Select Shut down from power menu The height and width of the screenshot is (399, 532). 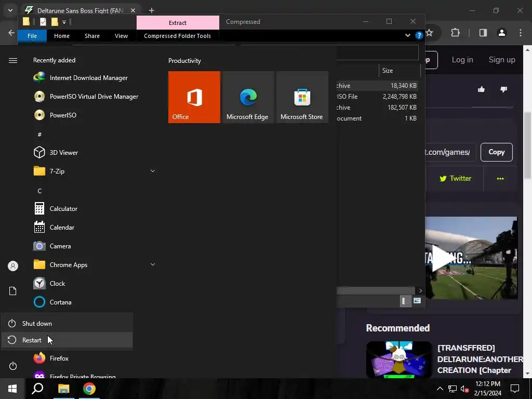pos(67,323)
